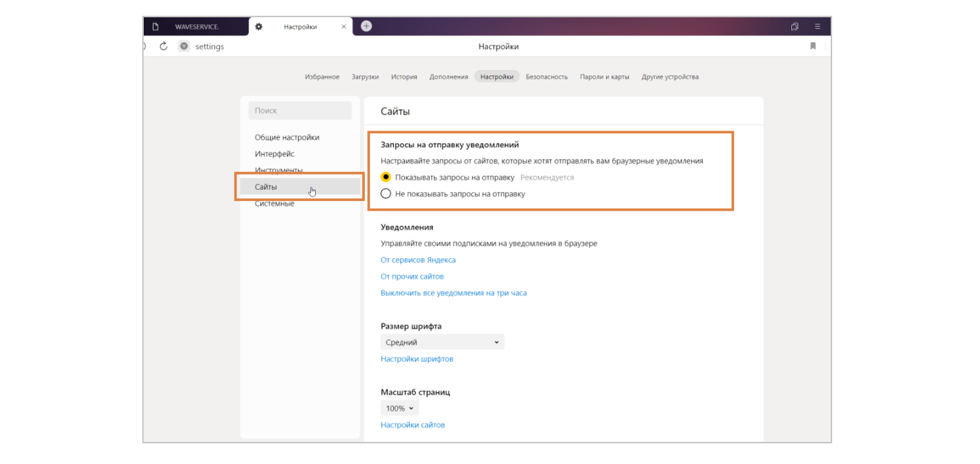This screenshot has height=464, width=980.
Task: Select Интерфейс in sidebar
Action: tap(274, 154)
